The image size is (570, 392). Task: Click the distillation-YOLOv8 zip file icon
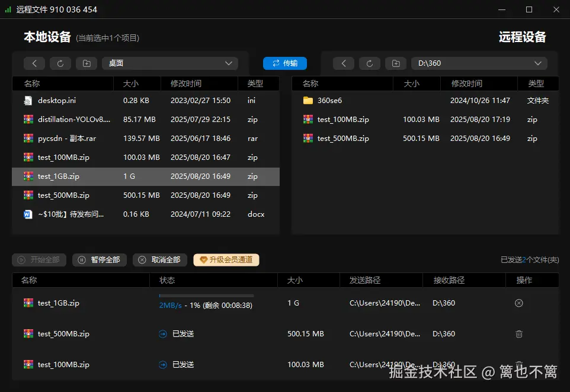(28, 119)
